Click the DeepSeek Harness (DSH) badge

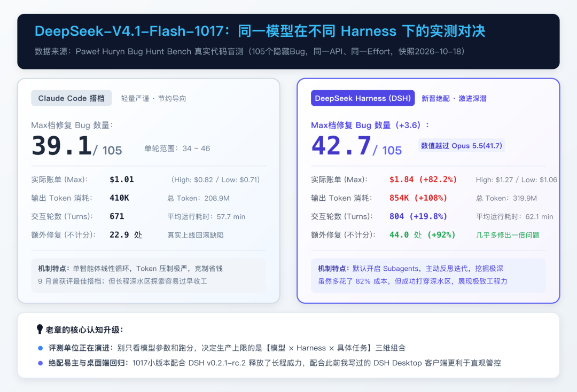363,98
